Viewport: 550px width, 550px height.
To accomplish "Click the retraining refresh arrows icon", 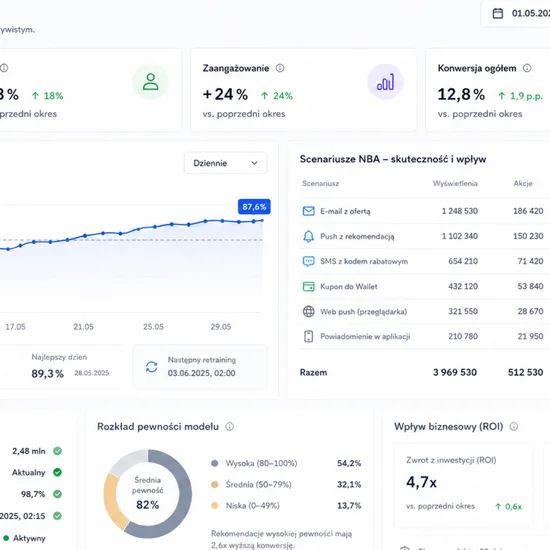I will [152, 367].
